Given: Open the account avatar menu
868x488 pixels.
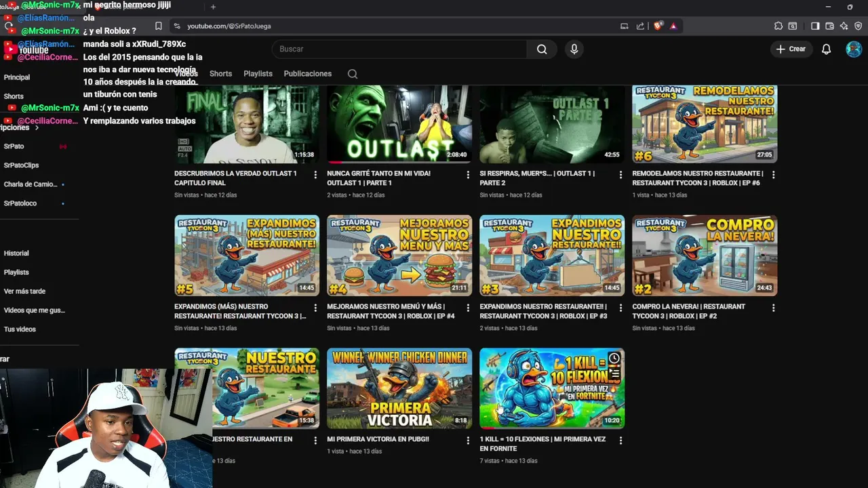Looking at the screenshot, I should tap(854, 49).
